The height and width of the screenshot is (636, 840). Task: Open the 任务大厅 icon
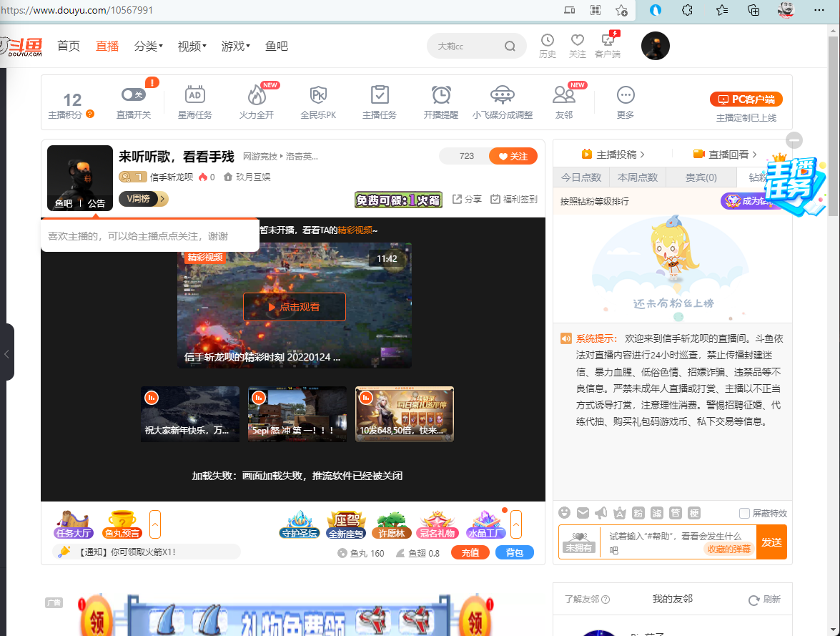tap(74, 524)
